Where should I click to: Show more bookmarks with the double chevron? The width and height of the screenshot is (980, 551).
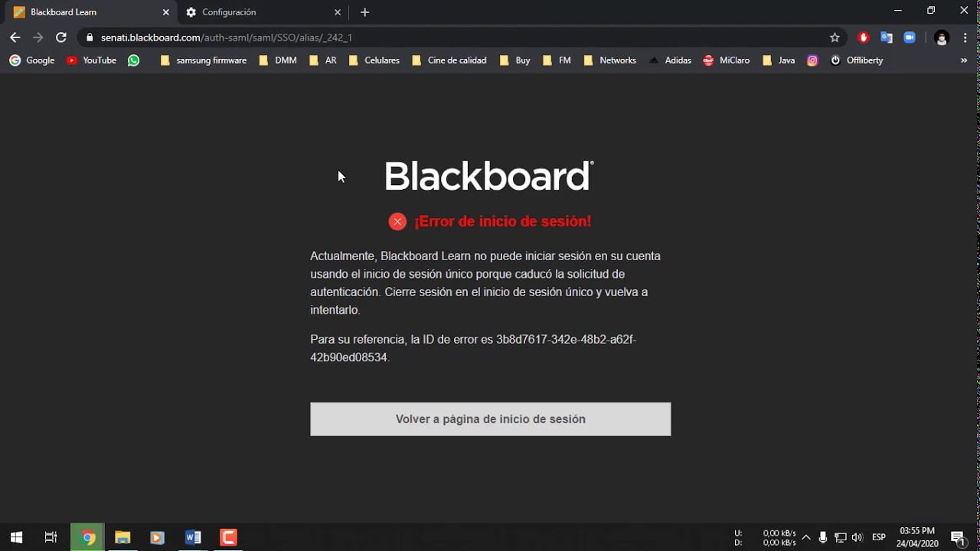[x=964, y=60]
